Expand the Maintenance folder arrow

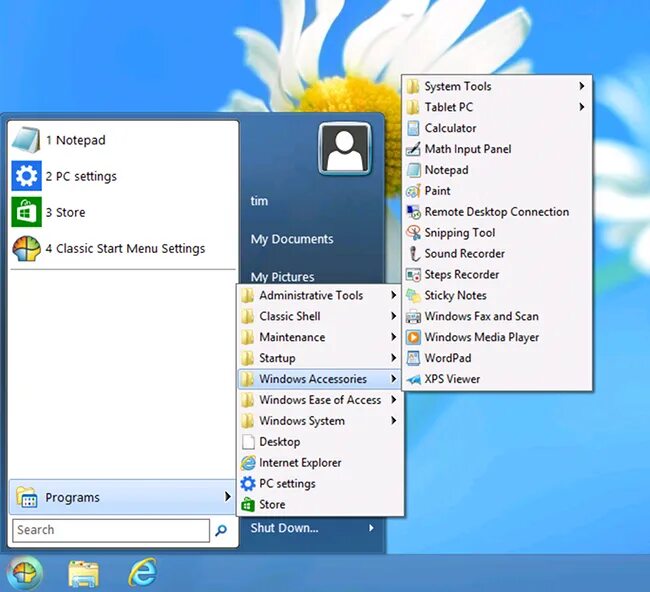click(393, 337)
